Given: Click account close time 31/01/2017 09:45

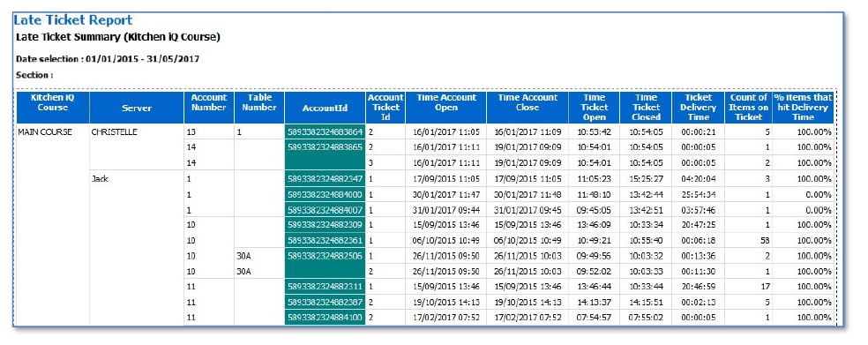Looking at the screenshot, I should [528, 210].
